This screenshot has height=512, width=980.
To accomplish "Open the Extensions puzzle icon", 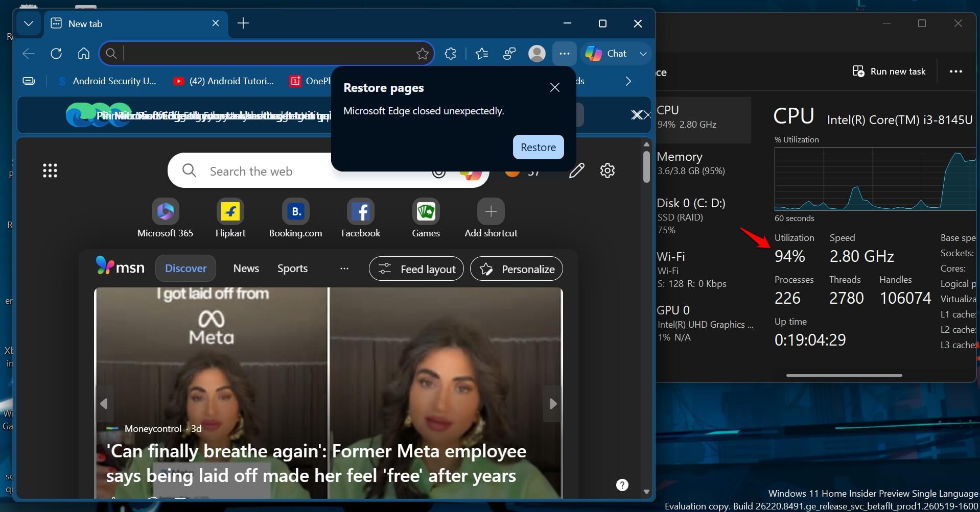I will (x=450, y=54).
